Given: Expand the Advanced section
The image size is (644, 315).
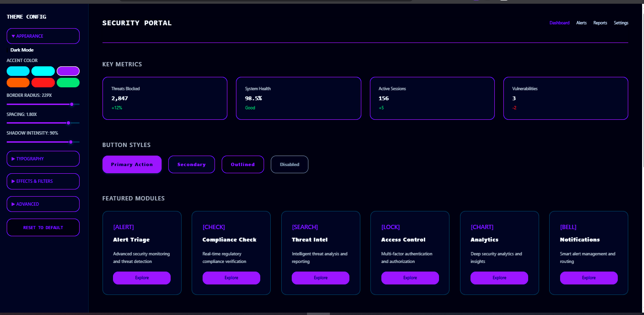Looking at the screenshot, I should [x=43, y=204].
